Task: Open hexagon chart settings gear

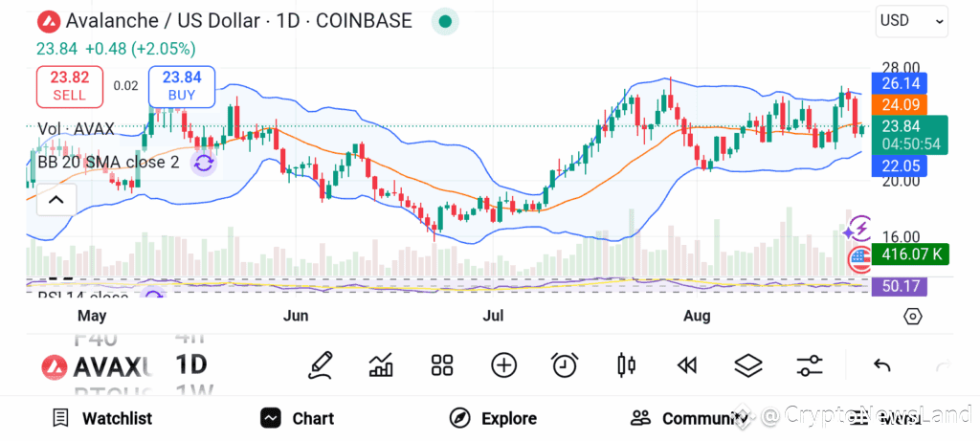Action: click(x=912, y=316)
